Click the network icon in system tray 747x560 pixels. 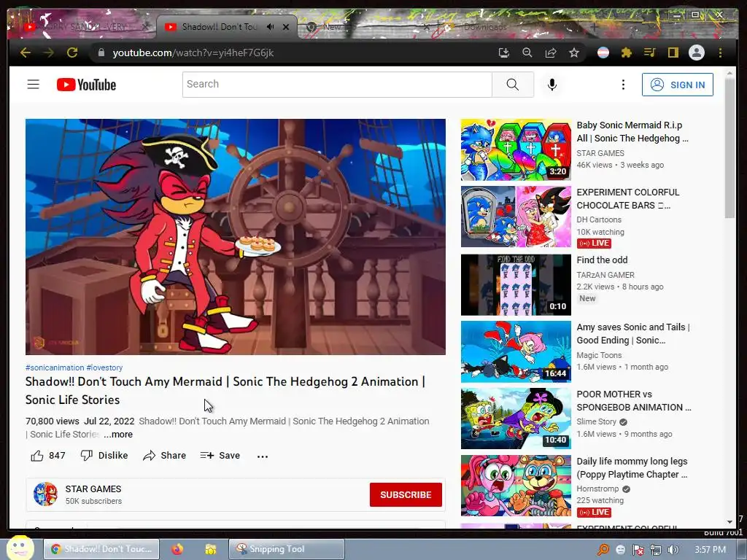pos(656,550)
